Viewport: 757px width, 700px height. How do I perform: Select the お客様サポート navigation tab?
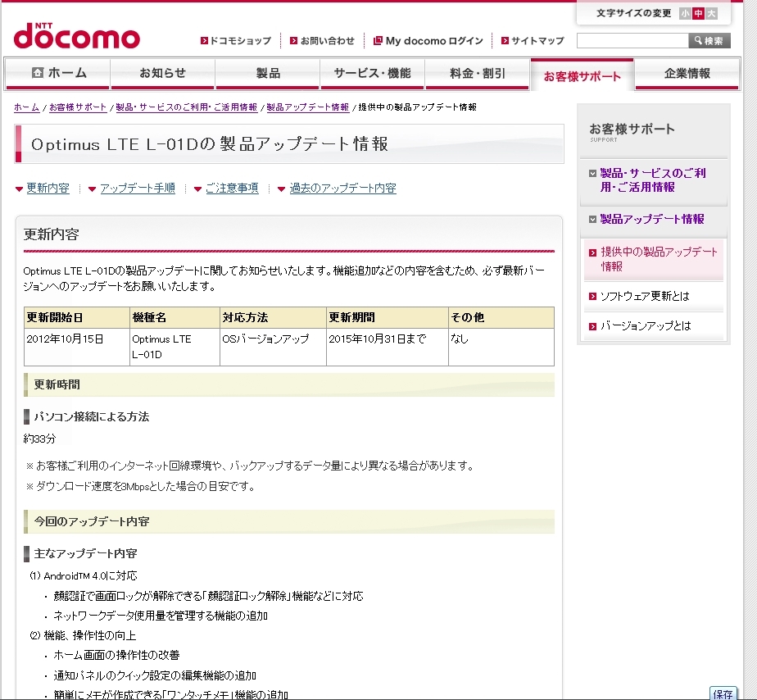pos(582,75)
